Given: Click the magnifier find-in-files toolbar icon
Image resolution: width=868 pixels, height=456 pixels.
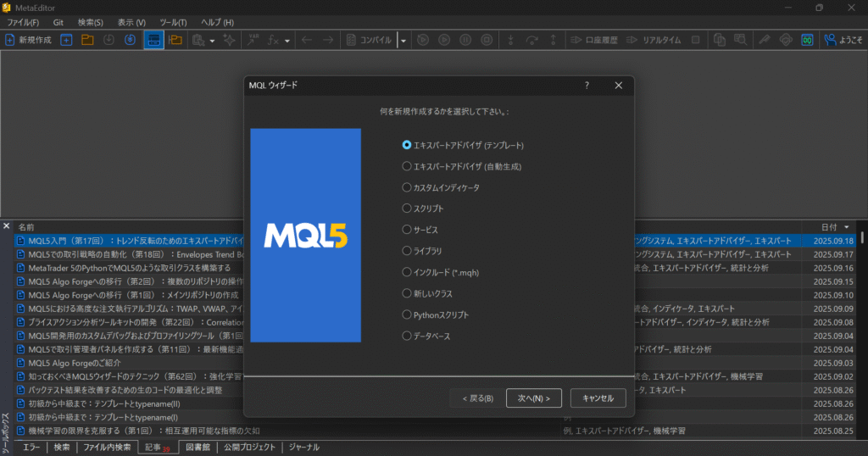Looking at the screenshot, I should pos(740,40).
